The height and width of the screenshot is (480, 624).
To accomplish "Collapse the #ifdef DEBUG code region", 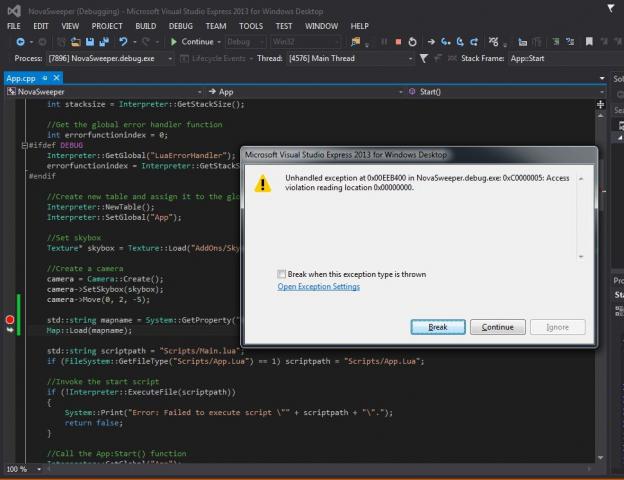I will click(x=24, y=145).
